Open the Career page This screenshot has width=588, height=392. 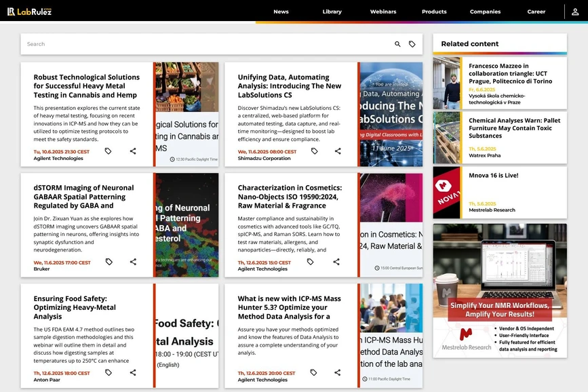point(536,12)
